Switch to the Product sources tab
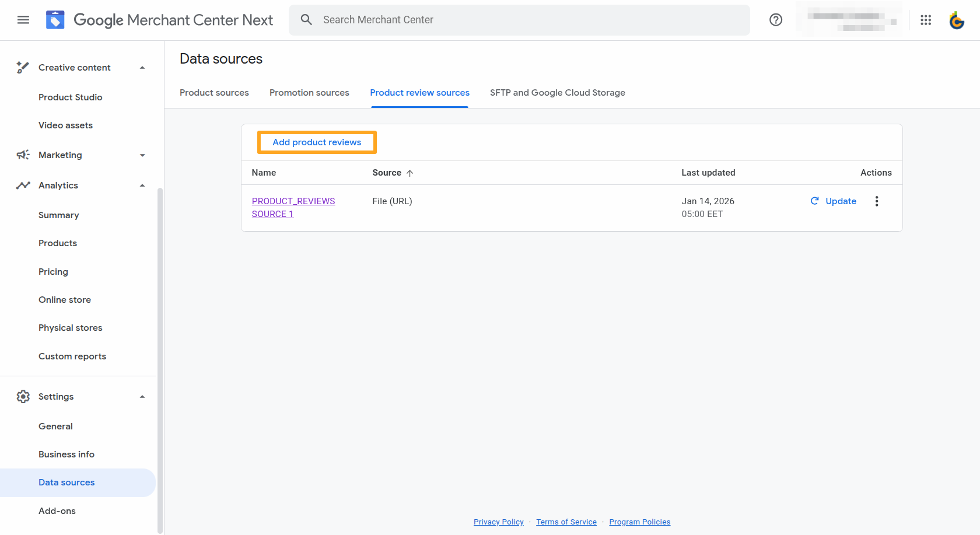 coord(214,92)
